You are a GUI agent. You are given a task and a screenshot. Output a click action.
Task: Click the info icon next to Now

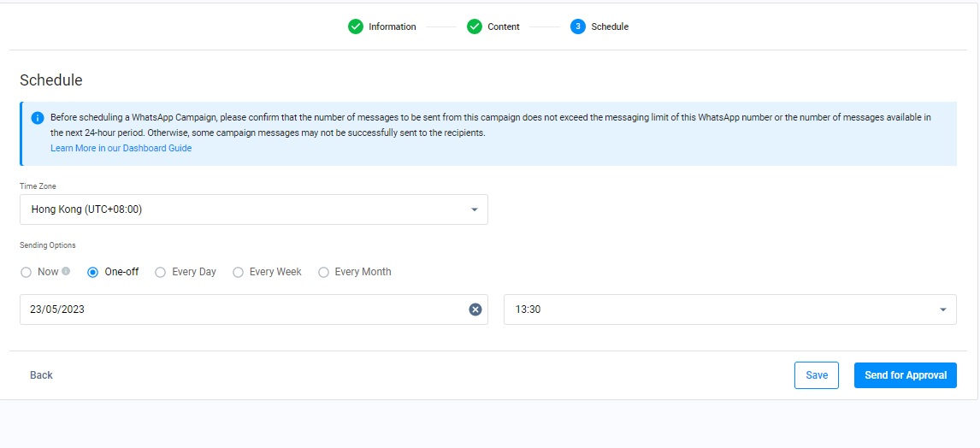click(x=66, y=272)
